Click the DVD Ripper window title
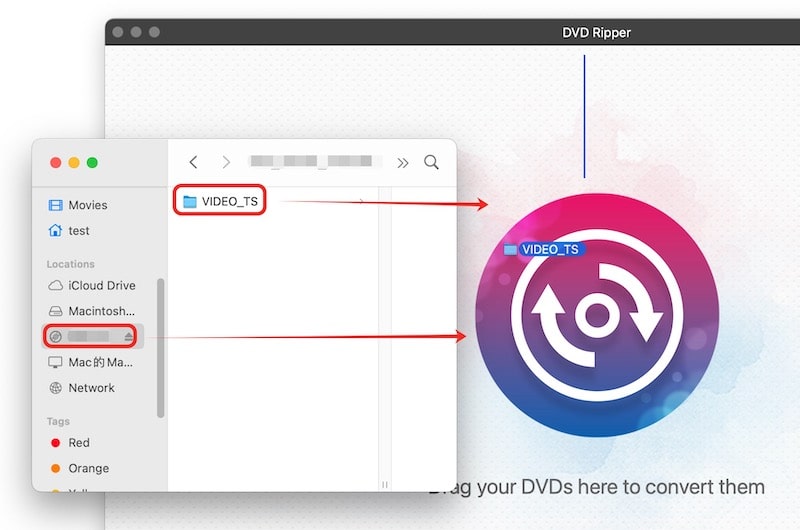Screen dimensions: 800x530 596,33
